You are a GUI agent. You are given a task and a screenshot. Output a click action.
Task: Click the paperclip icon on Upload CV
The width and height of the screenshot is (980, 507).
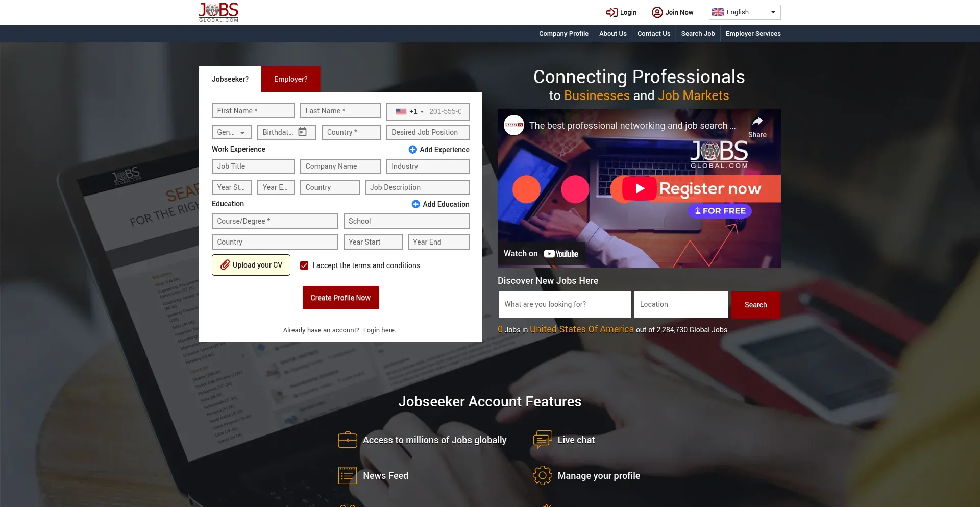click(x=225, y=265)
